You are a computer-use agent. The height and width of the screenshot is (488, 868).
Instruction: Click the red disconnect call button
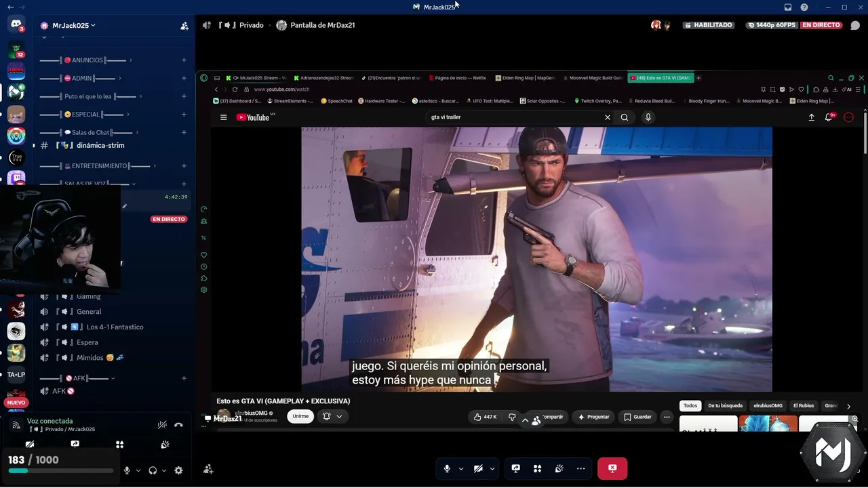pos(612,468)
